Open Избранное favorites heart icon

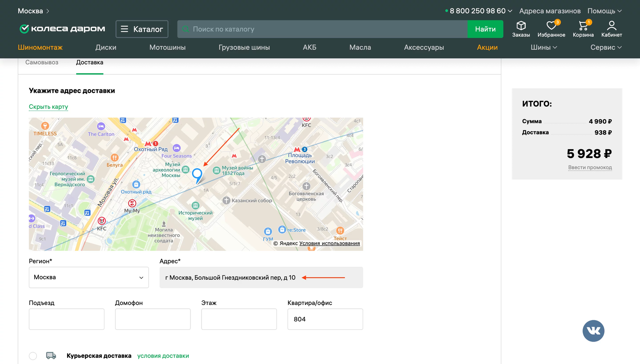(551, 29)
